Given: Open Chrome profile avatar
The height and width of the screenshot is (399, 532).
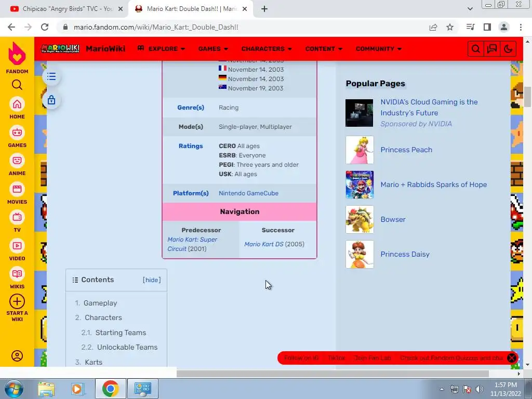Looking at the screenshot, I should point(504,27).
